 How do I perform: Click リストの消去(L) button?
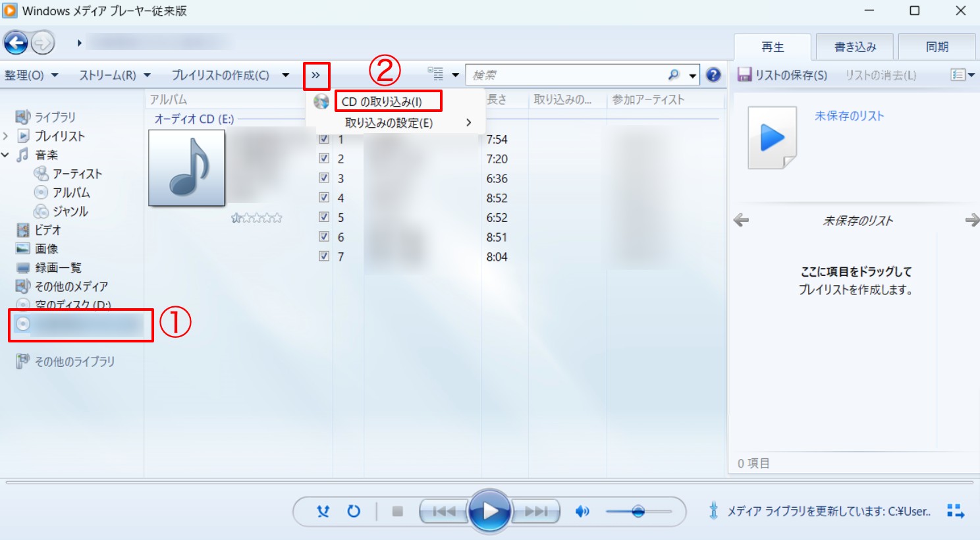881,75
